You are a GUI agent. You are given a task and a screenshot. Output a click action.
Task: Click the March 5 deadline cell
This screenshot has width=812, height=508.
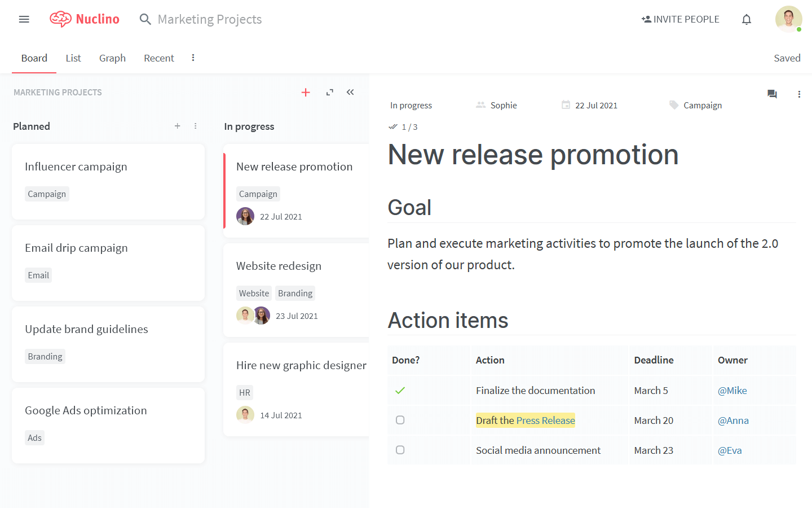click(670, 391)
